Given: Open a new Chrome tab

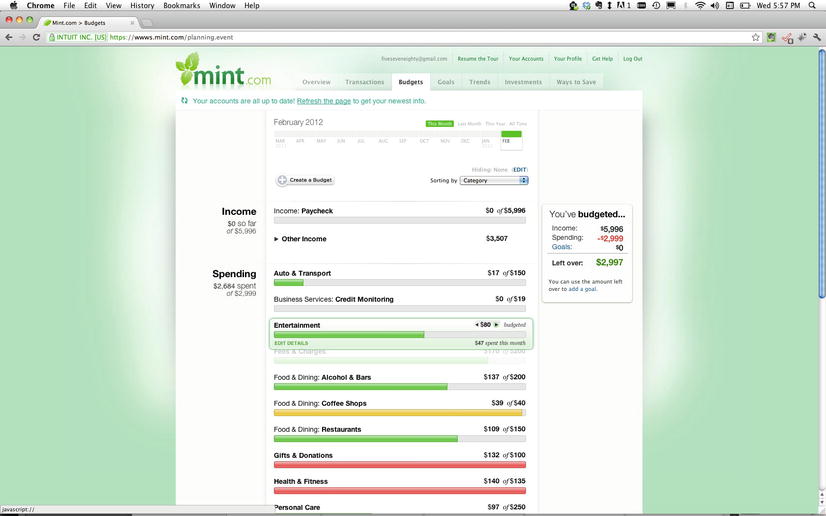Looking at the screenshot, I should tap(147, 23).
